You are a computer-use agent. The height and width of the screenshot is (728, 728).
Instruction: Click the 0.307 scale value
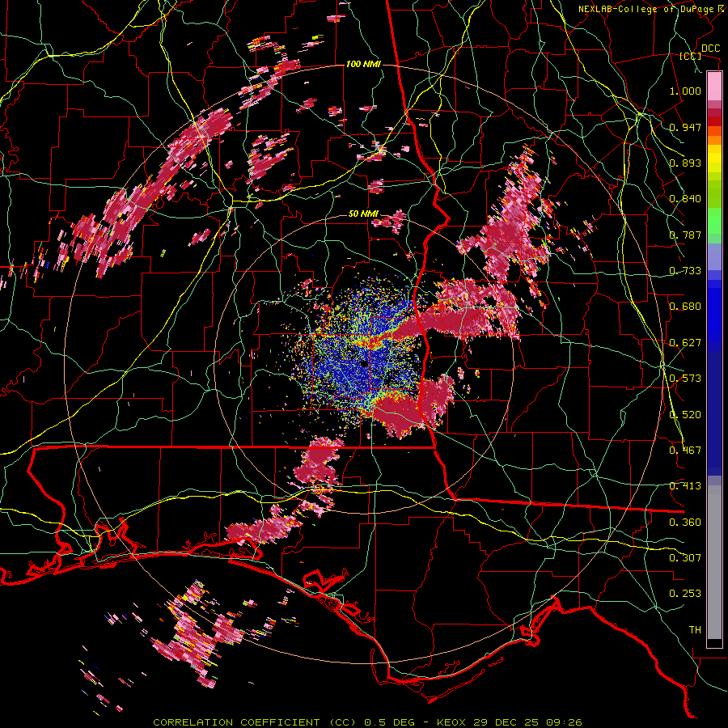[685, 558]
